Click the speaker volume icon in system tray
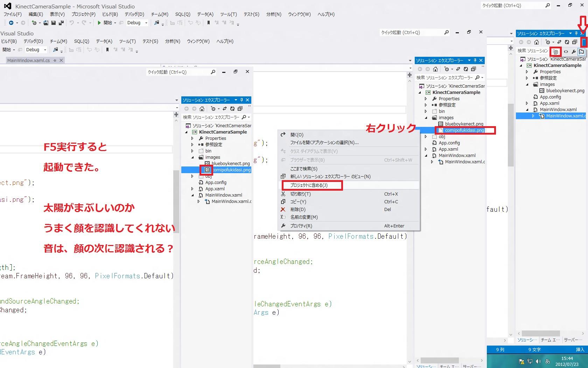 (538, 361)
